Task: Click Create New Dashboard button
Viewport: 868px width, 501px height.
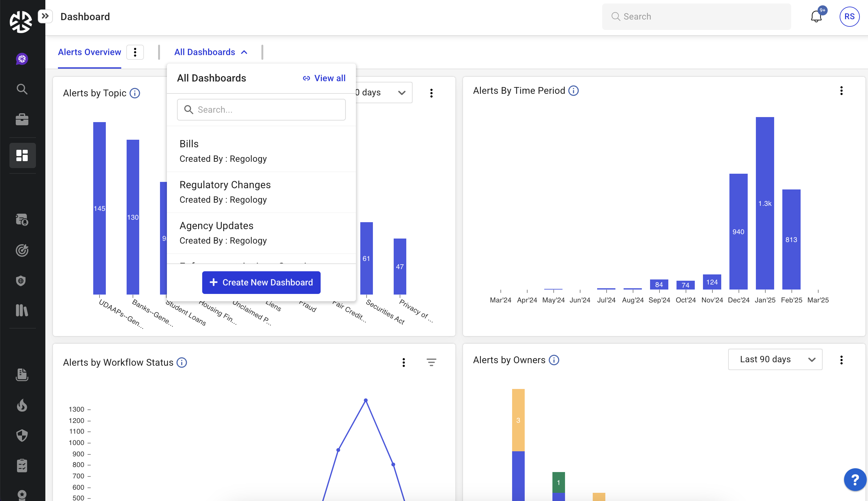Action: point(261,283)
